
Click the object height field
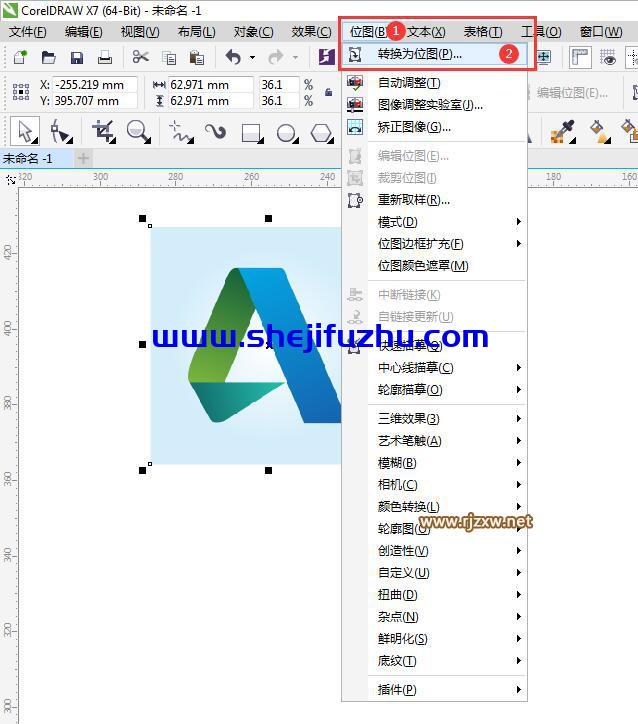point(211,101)
